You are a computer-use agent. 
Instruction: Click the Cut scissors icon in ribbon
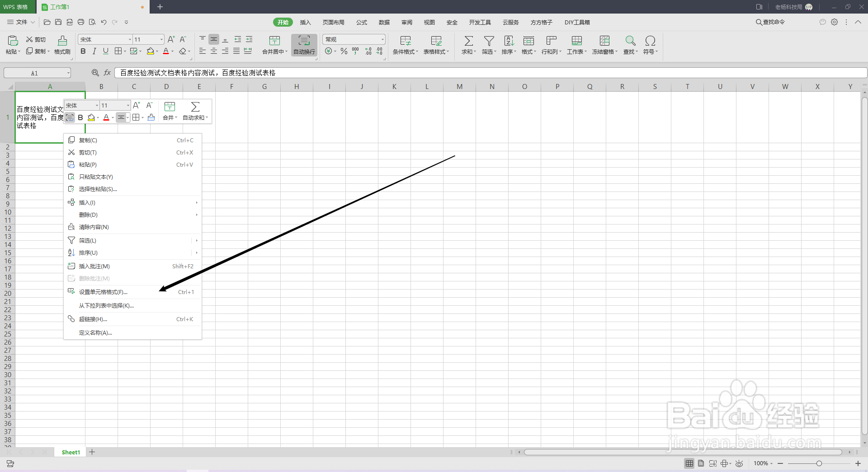29,39
